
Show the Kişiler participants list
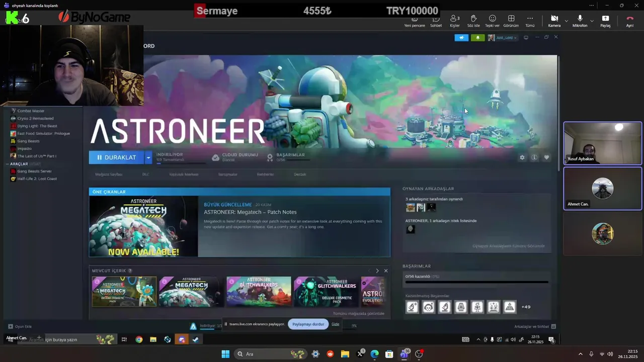[x=454, y=22]
